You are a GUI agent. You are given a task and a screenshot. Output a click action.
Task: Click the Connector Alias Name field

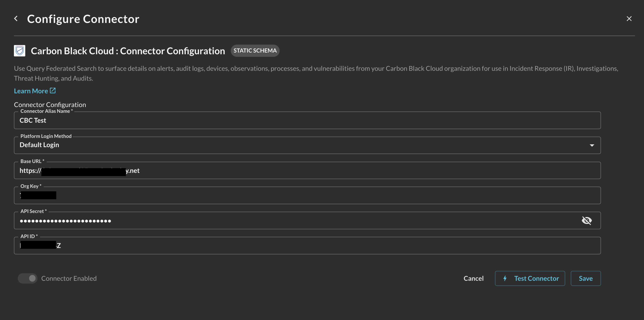click(307, 121)
